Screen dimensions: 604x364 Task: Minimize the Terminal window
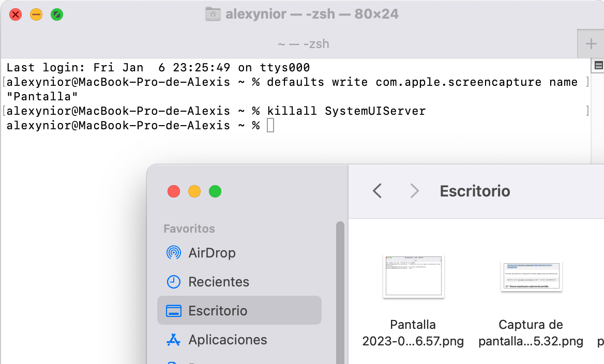coord(36,14)
